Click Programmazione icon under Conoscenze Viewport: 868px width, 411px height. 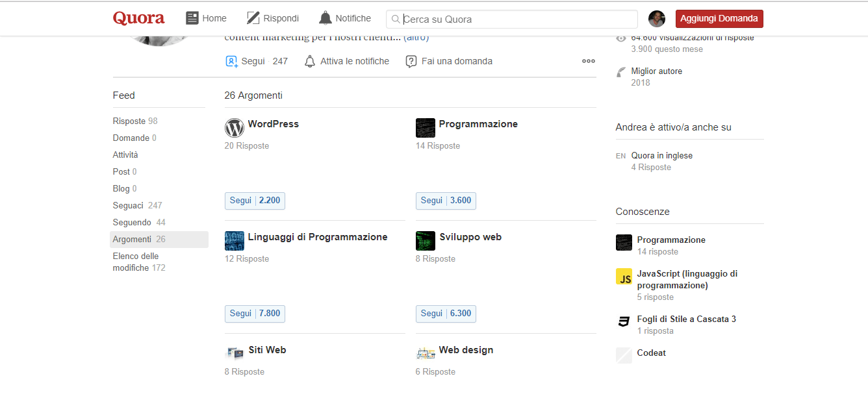(624, 242)
